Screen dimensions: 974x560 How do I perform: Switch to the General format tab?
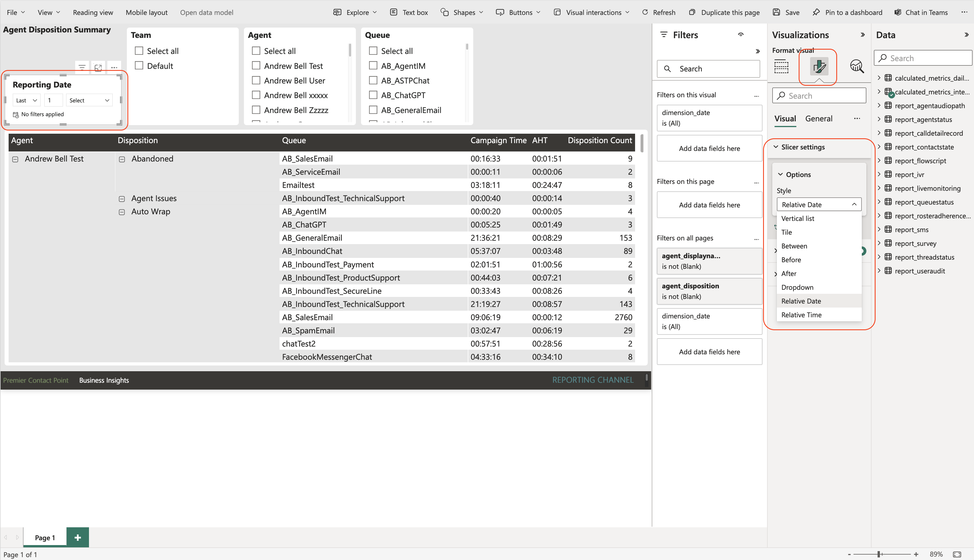[818, 118]
